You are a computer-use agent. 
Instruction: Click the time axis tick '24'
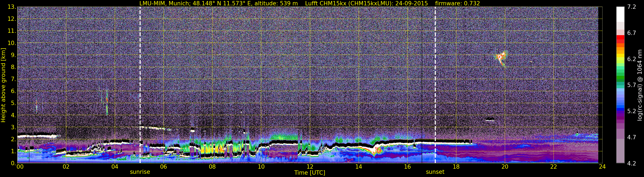(603, 167)
